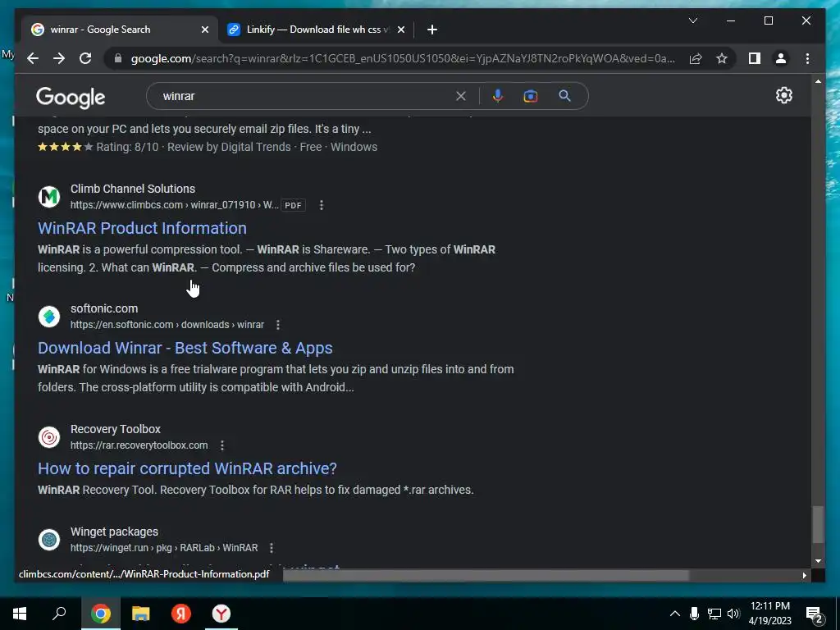
Task: Click microphone icon in system tray
Action: coord(694,614)
